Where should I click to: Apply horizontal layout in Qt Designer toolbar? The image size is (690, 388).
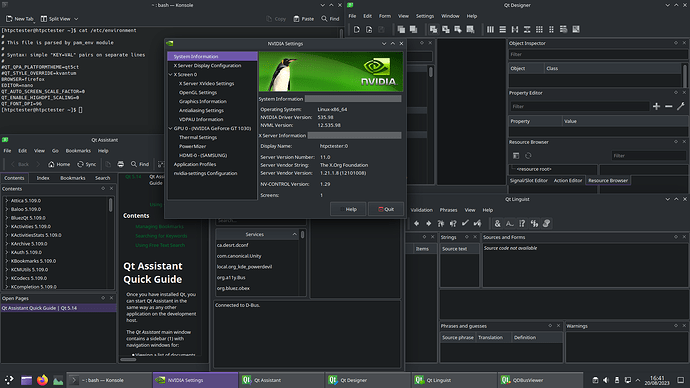pyautogui.click(x=490, y=29)
